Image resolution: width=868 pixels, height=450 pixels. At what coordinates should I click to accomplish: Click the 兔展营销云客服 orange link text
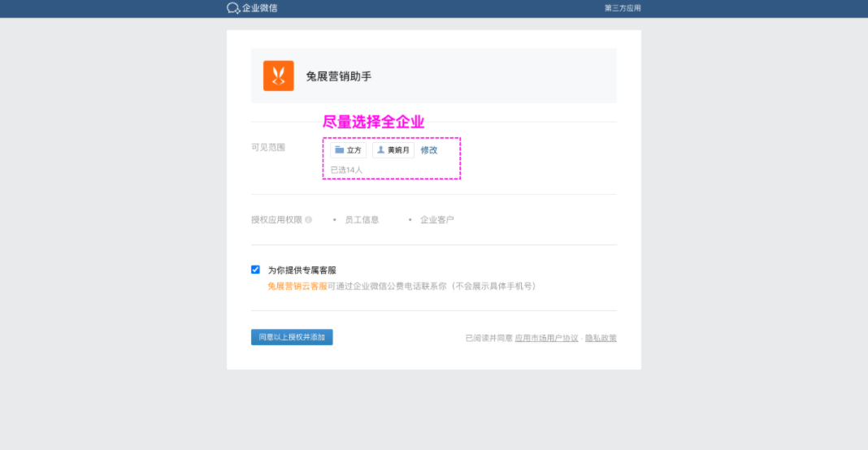[x=297, y=286]
